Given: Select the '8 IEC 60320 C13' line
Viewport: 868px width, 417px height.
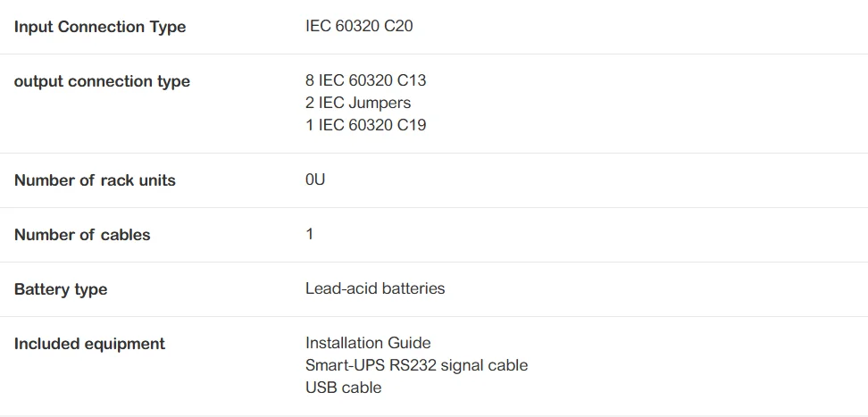Looking at the screenshot, I should [365, 80].
